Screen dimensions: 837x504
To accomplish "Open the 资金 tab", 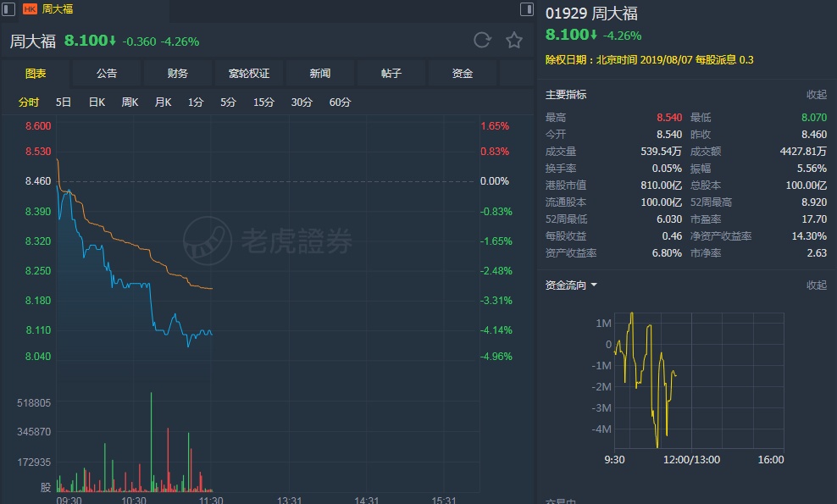I will 463,74.
